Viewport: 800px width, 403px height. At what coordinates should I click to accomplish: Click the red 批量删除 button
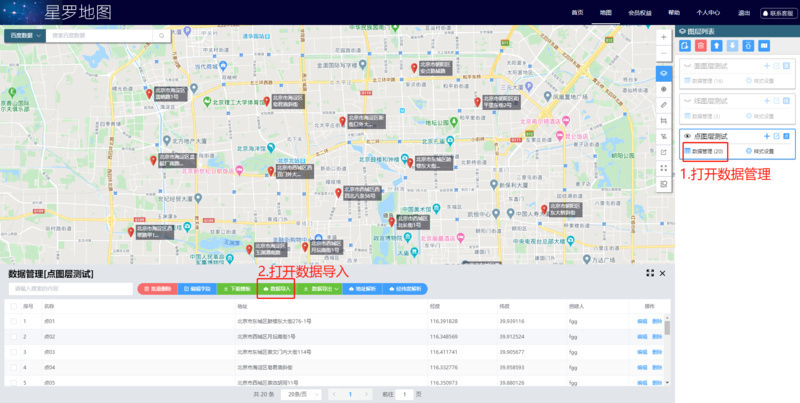click(158, 289)
